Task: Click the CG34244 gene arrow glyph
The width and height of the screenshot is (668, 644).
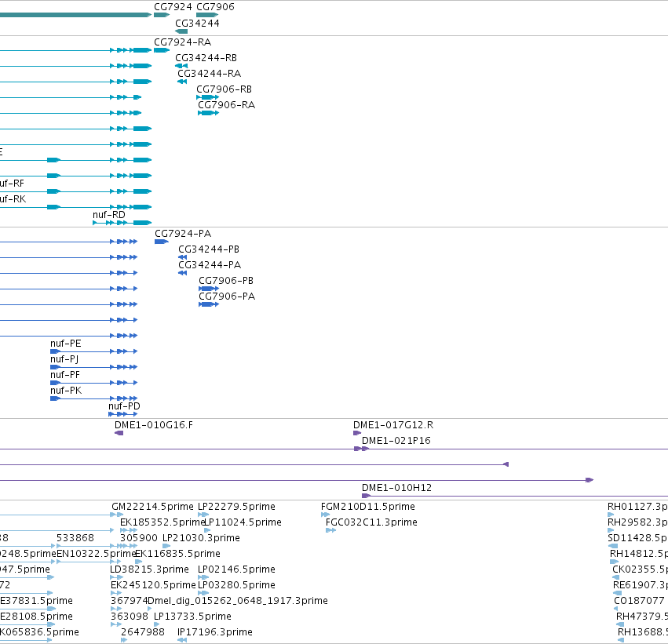Action: click(181, 31)
